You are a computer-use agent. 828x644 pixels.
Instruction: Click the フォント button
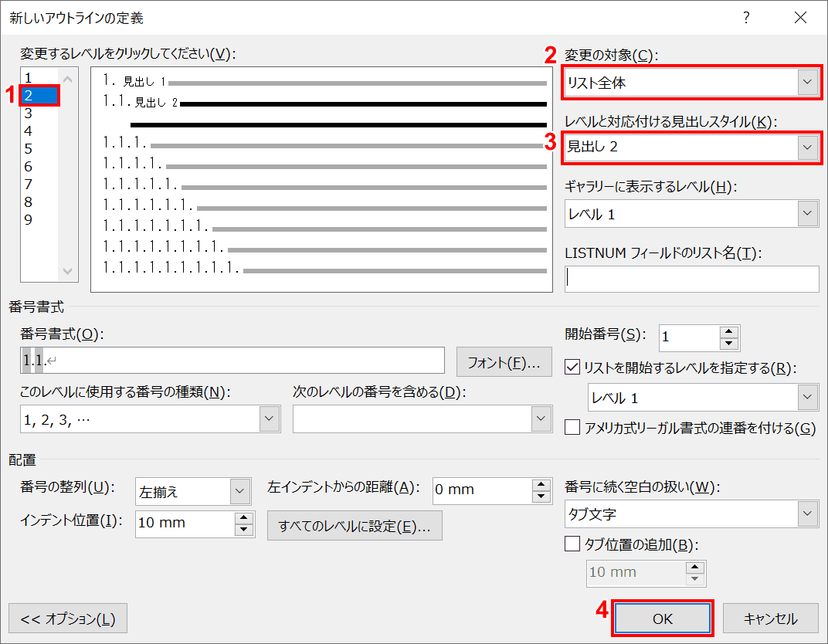click(504, 362)
